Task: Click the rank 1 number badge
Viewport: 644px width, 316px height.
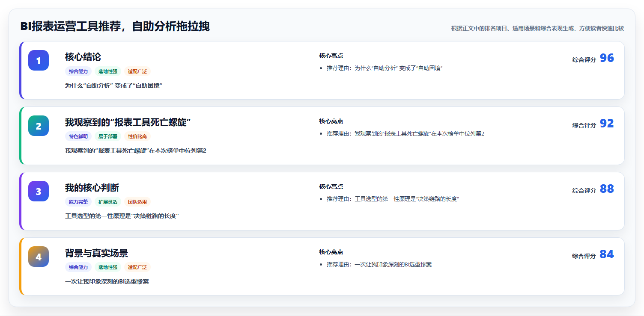Action: pos(39,60)
